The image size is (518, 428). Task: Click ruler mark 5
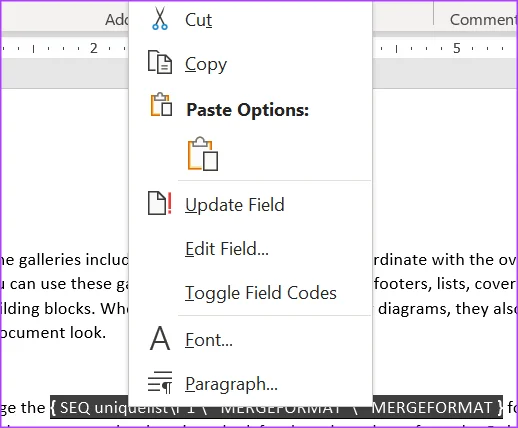[457, 48]
